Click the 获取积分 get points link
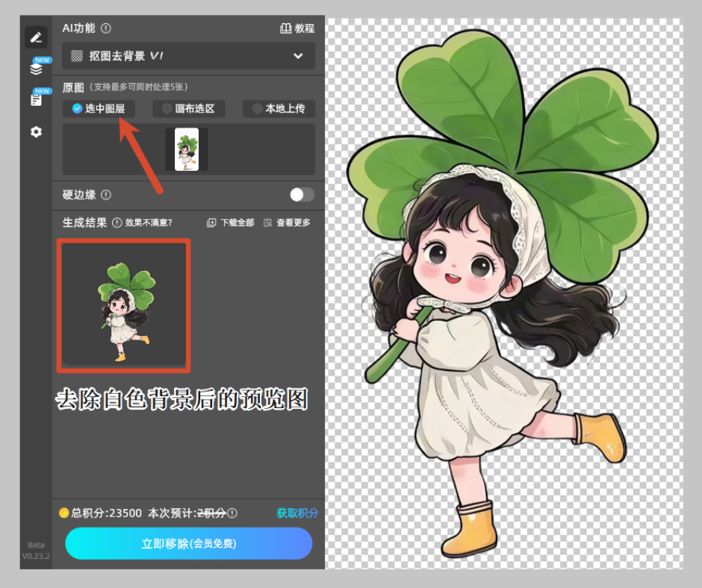702x588 pixels. [x=297, y=513]
